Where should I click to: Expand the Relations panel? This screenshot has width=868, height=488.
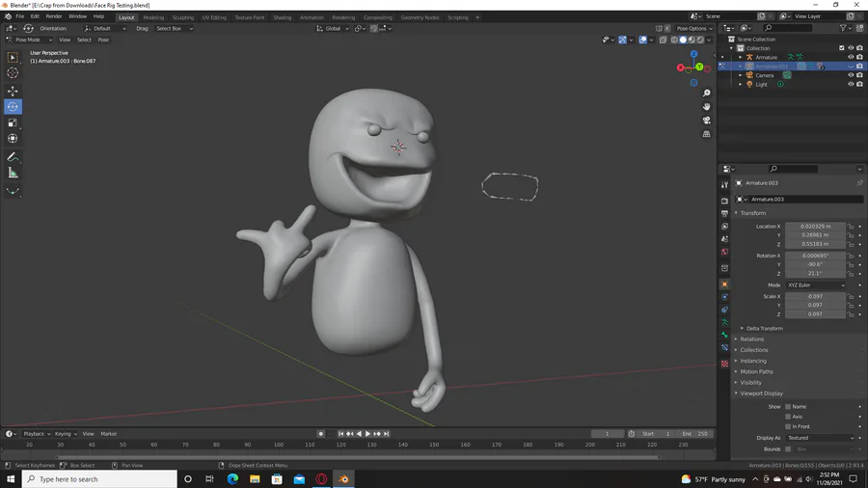point(751,339)
